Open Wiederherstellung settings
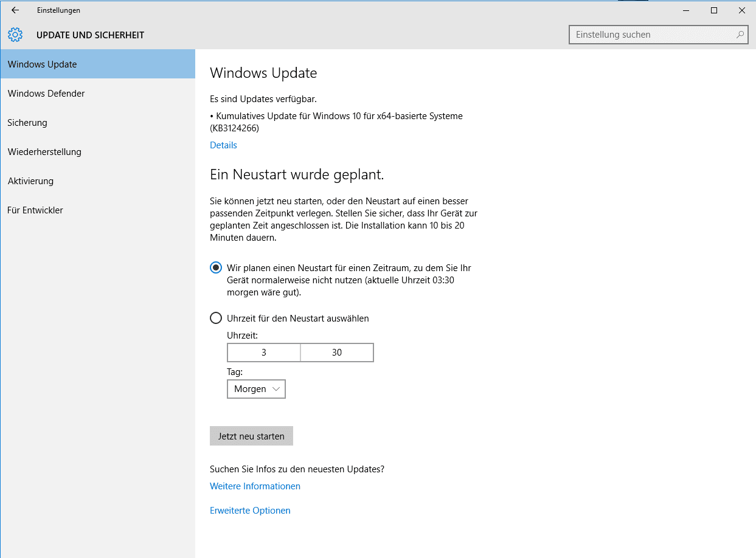 tap(97, 151)
